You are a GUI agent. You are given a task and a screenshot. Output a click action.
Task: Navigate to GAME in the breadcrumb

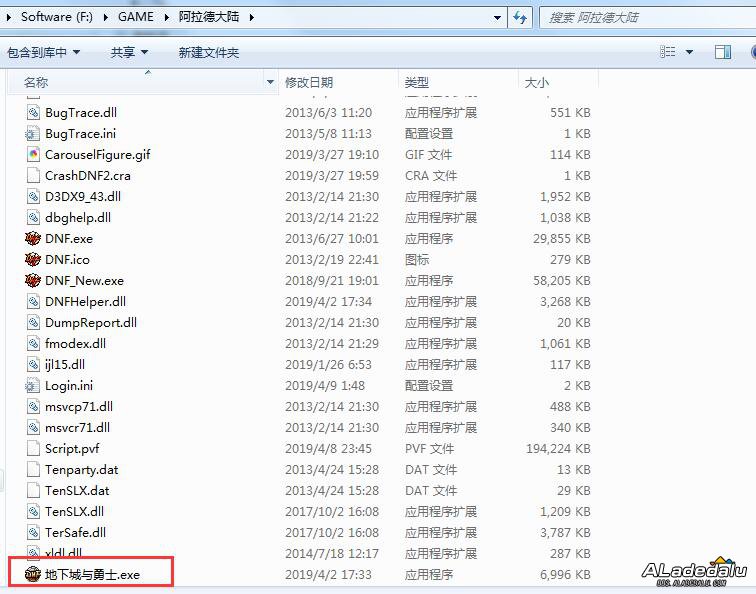[x=136, y=17]
